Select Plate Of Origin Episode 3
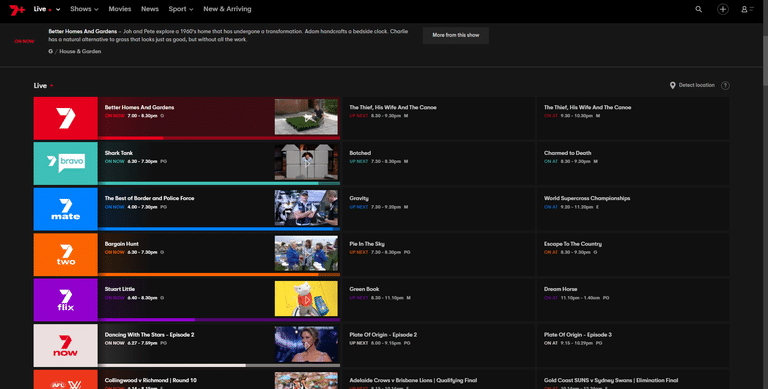 click(633, 346)
